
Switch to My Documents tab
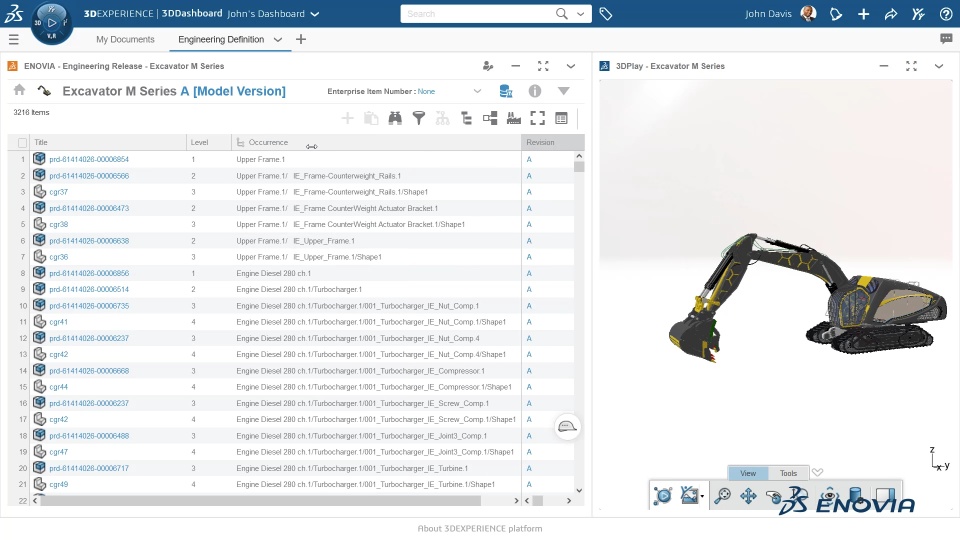point(125,39)
